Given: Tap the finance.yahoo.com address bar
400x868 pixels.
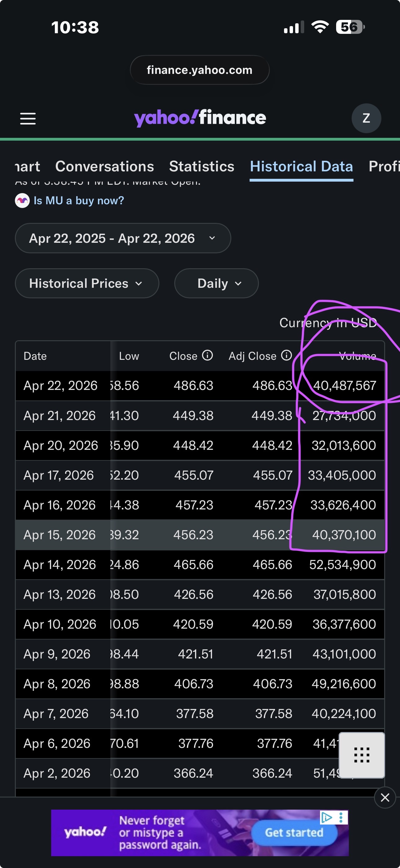Looking at the screenshot, I should pos(200,70).
